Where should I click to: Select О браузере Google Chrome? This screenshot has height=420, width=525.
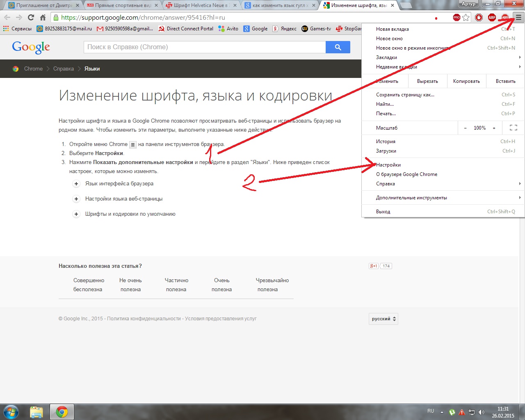(443, 174)
